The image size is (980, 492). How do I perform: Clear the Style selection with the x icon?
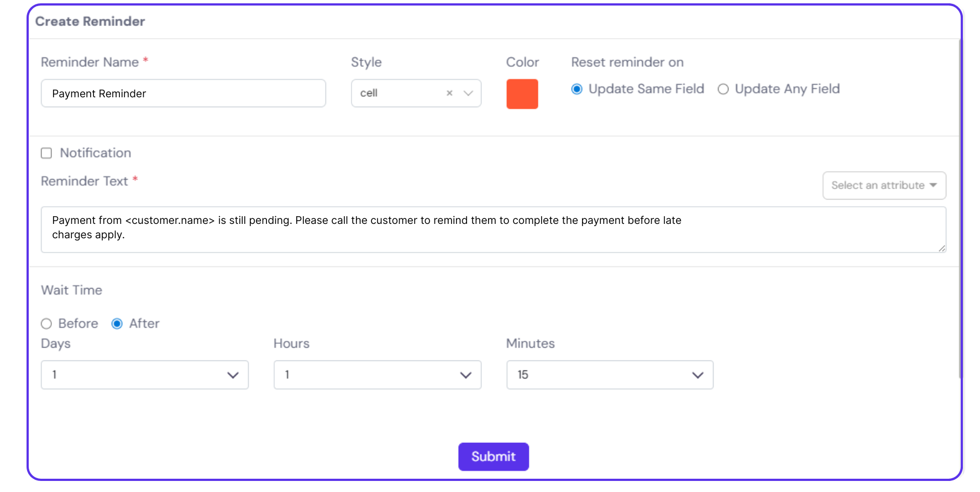coord(449,93)
